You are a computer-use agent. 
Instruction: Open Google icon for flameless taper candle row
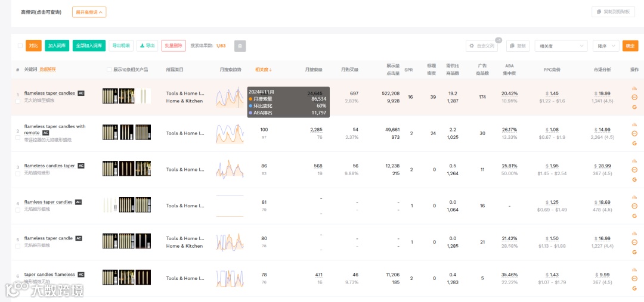pos(634,252)
